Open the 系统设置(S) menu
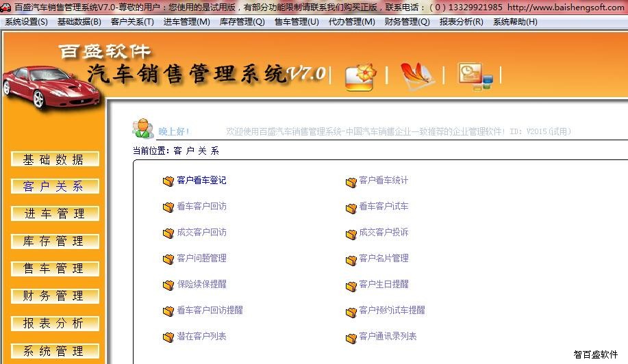Screen dimensions: 628x364 (26, 22)
